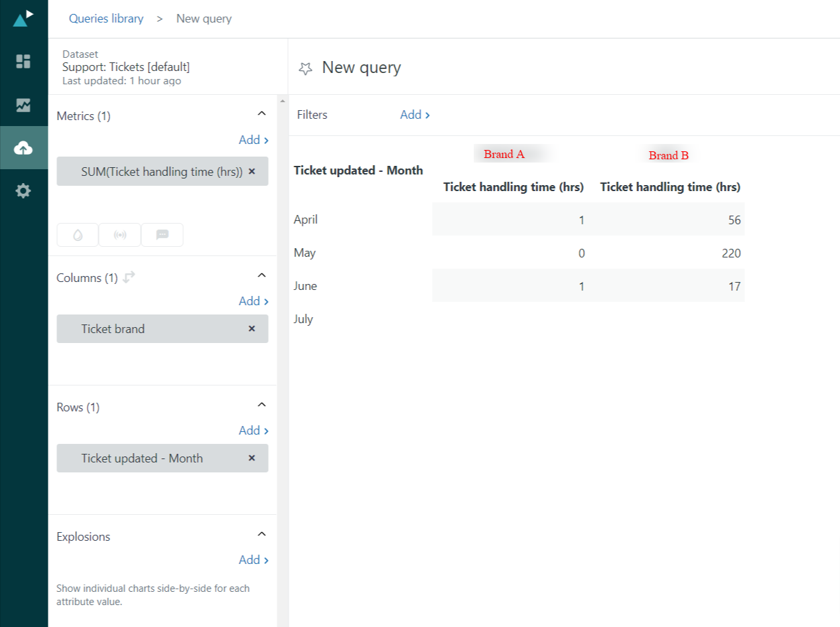Add a new metric

tap(253, 139)
